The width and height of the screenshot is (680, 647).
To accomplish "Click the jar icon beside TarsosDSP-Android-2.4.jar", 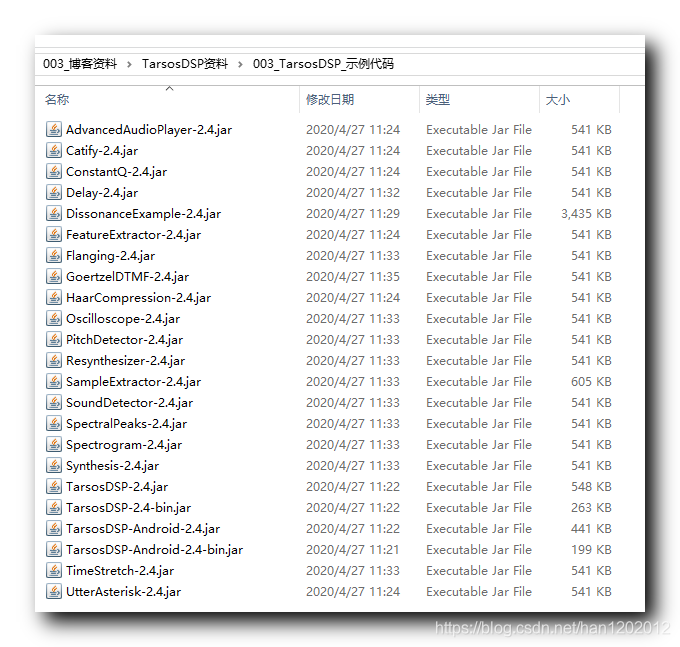I will tap(54, 529).
